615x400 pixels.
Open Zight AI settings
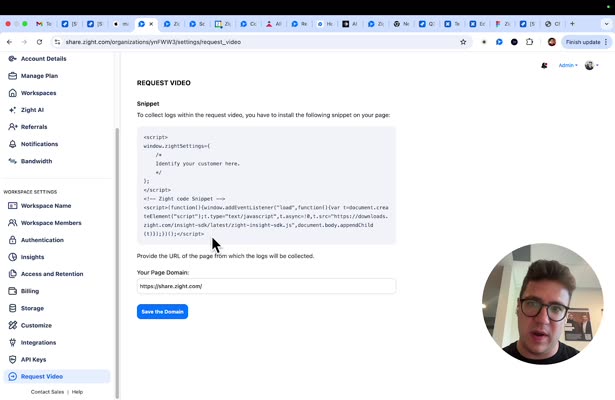26,110
